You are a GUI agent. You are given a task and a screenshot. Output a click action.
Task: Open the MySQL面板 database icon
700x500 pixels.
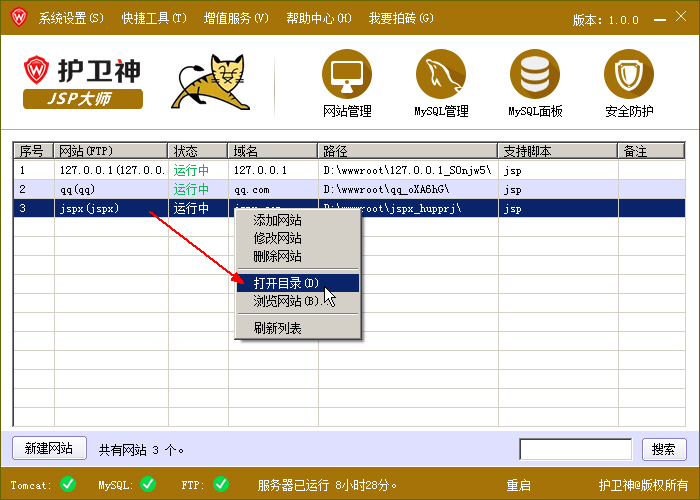point(535,74)
